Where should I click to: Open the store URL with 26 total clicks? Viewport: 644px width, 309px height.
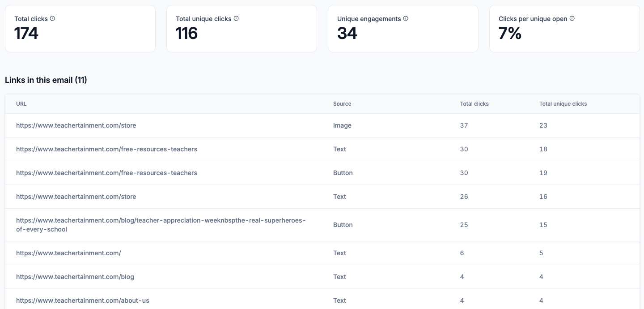76,197
